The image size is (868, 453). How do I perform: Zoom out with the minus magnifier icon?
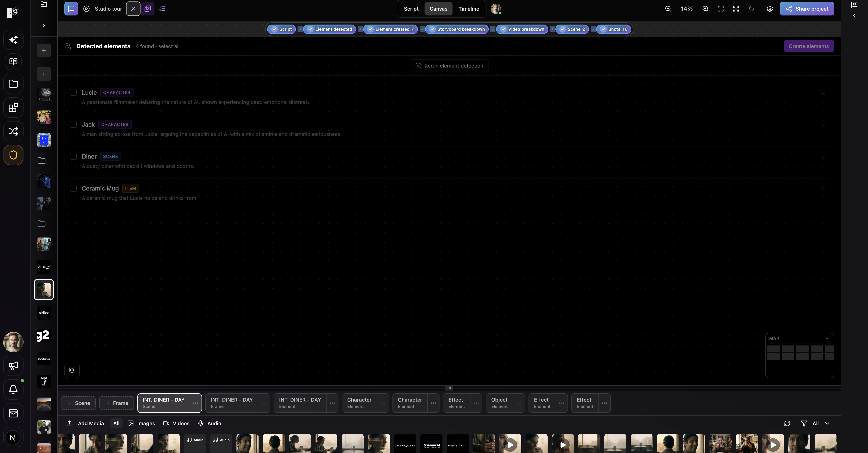coord(668,9)
